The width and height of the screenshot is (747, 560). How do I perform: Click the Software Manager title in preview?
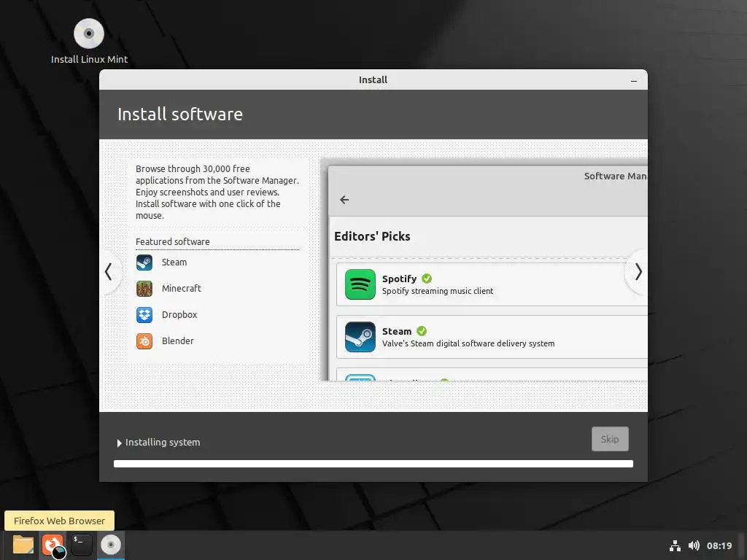[616, 176]
